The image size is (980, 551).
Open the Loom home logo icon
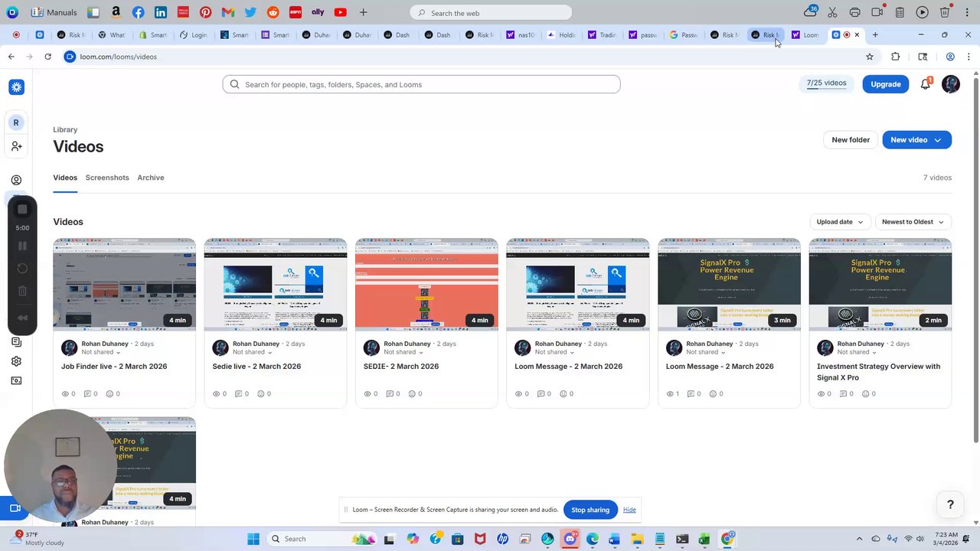(x=16, y=87)
